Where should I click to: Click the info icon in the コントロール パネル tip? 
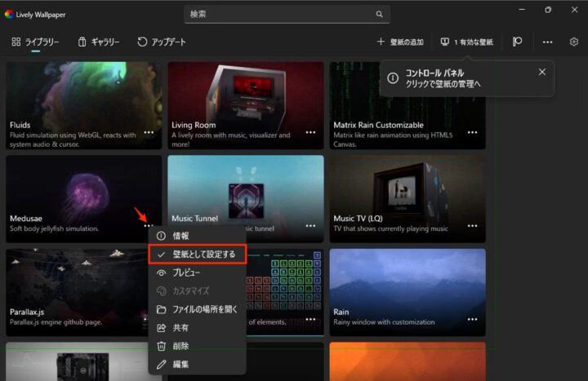393,78
